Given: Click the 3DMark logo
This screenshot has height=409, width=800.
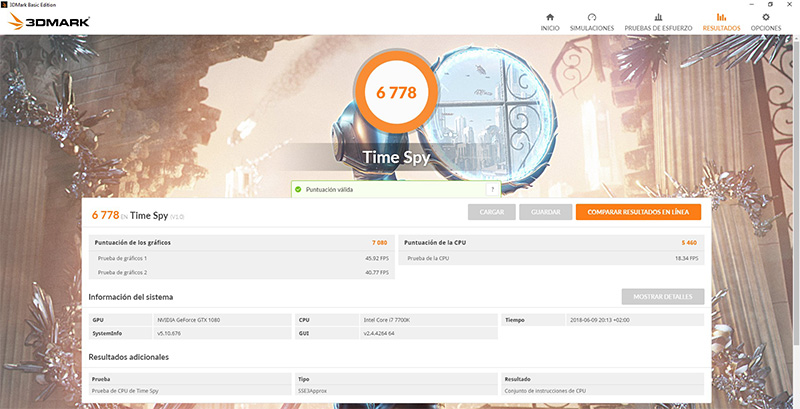Looking at the screenshot, I should (49, 21).
